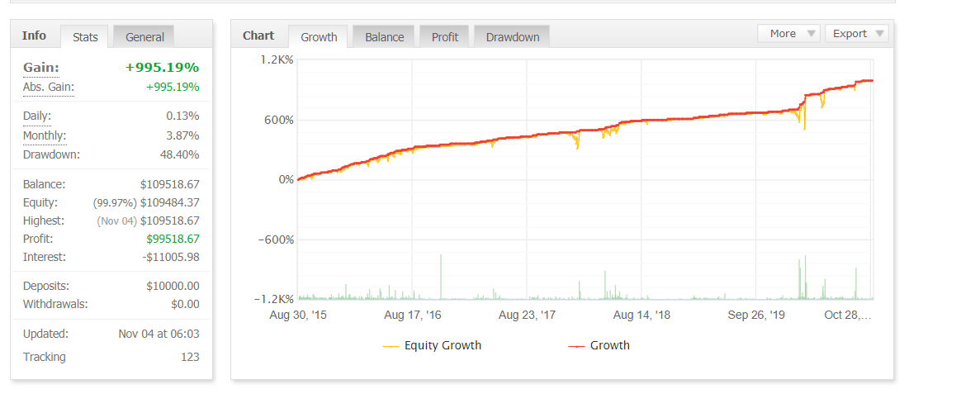View the Drawdown chart tab

[512, 37]
